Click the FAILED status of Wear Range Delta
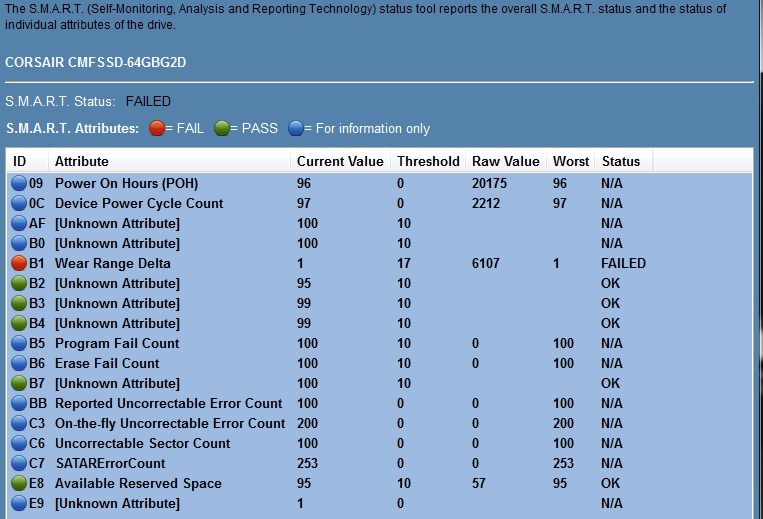The width and height of the screenshot is (763, 519). (623, 263)
